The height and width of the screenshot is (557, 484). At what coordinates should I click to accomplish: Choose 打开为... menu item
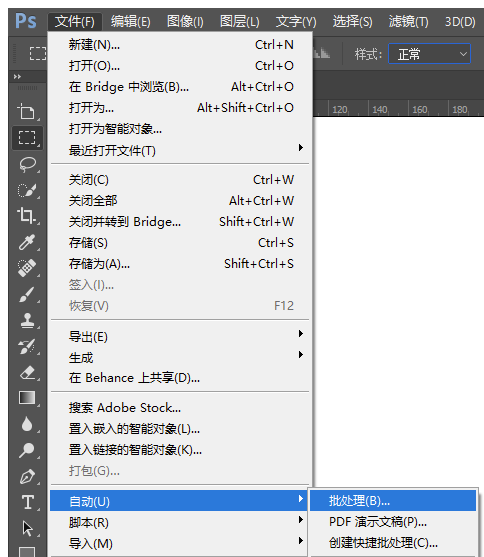coord(181,108)
